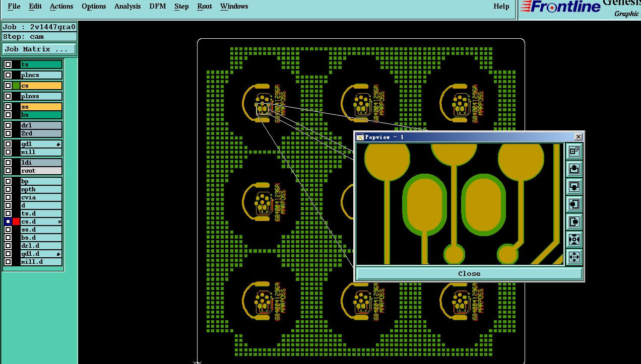
Task: Open the Analysis menu
Action: pos(127,7)
